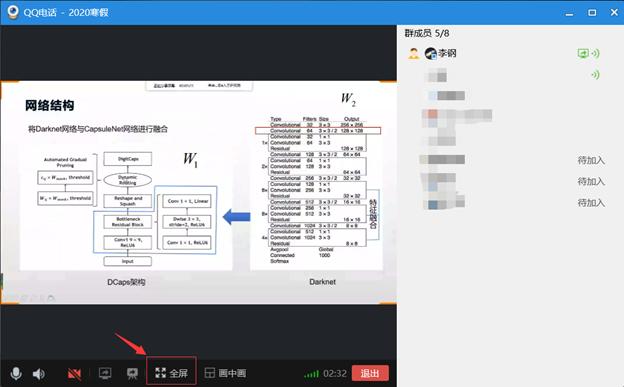The height and width of the screenshot is (387, 624).
Task: Enable the disabled red camera icon
Action: coord(74,374)
